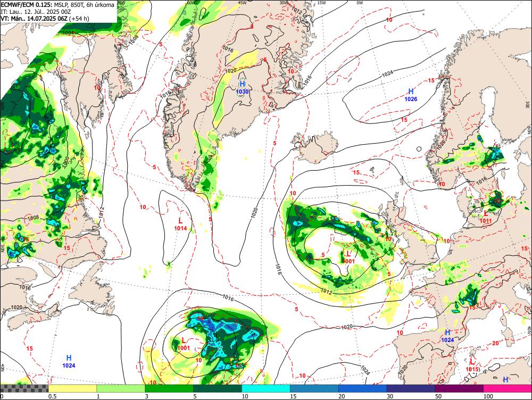Click Iceland on the map
The width and height of the screenshot is (532, 400).
click(x=315, y=147)
